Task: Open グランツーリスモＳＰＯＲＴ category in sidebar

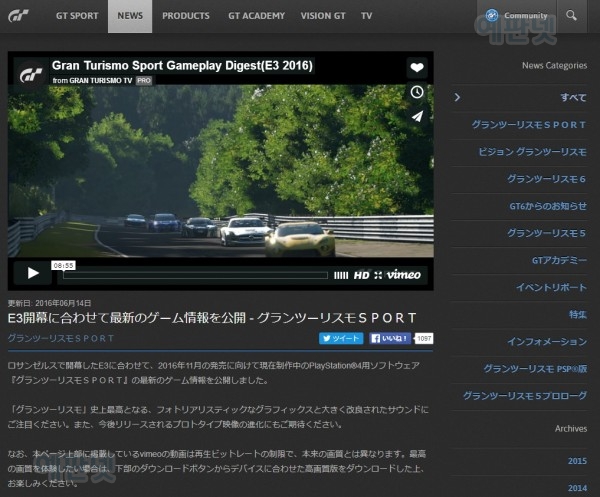Action: [528, 125]
